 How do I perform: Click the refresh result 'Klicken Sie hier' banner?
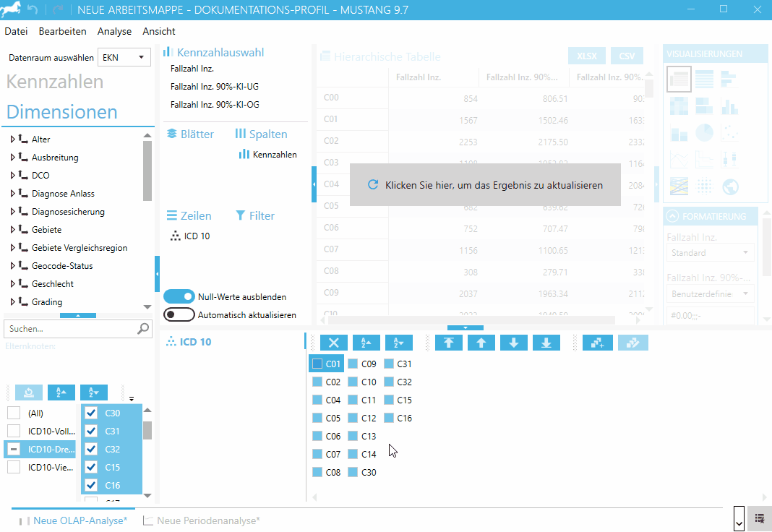pos(485,185)
